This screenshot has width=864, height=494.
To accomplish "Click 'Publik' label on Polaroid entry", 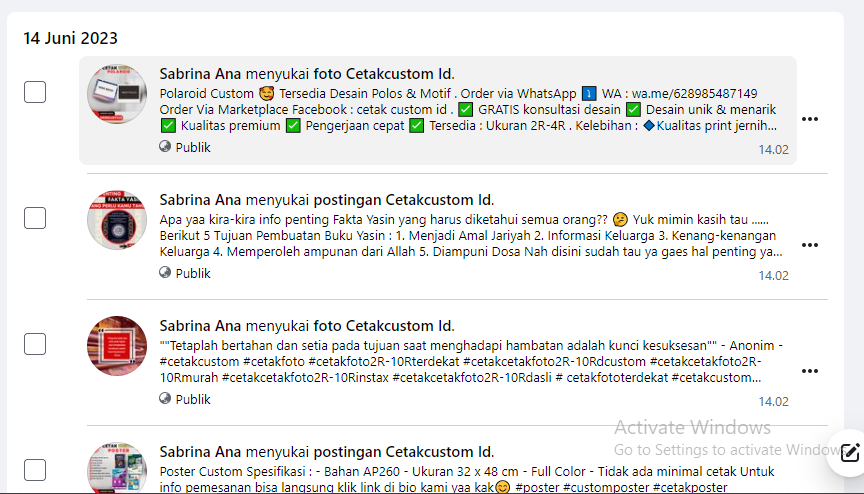I will tap(193, 148).
